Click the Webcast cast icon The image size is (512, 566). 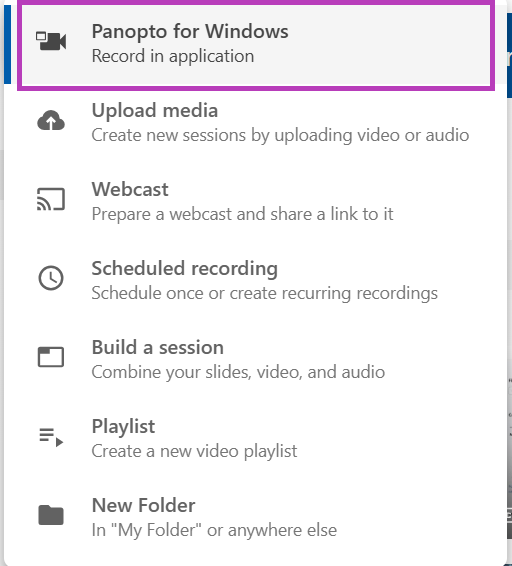tap(51, 199)
